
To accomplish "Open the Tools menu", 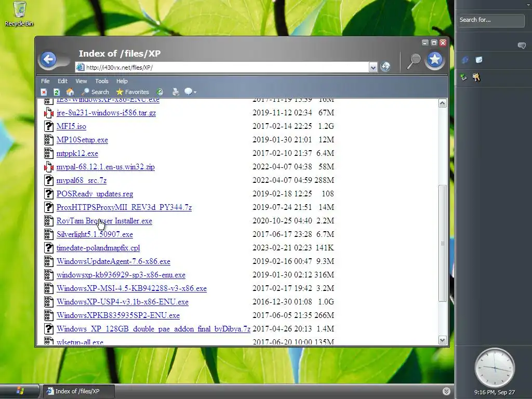I will [x=102, y=81].
